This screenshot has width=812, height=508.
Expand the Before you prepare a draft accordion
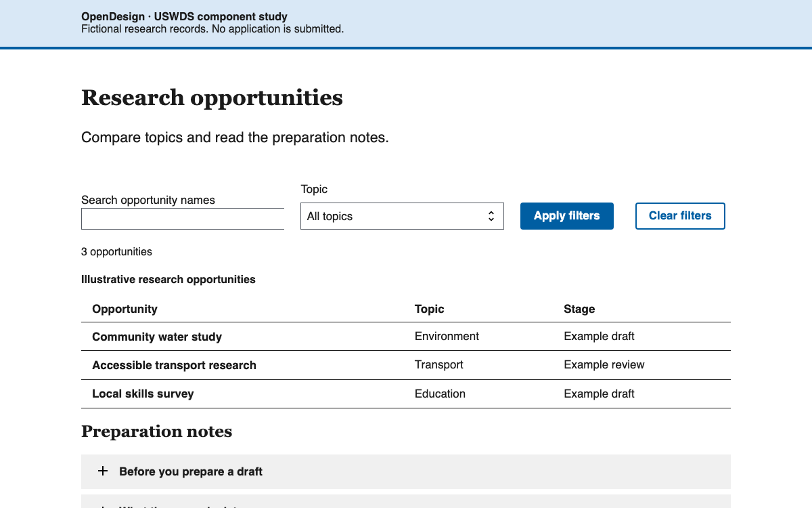click(x=406, y=471)
